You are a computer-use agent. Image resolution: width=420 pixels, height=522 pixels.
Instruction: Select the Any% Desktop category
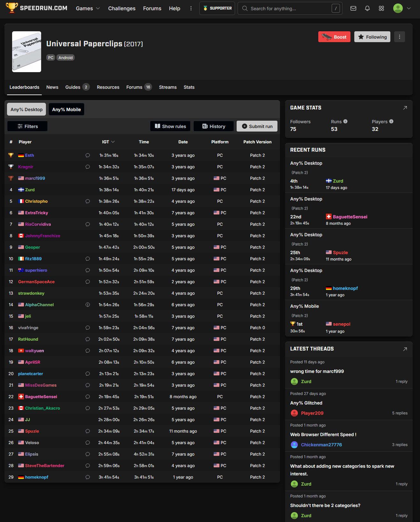click(26, 110)
